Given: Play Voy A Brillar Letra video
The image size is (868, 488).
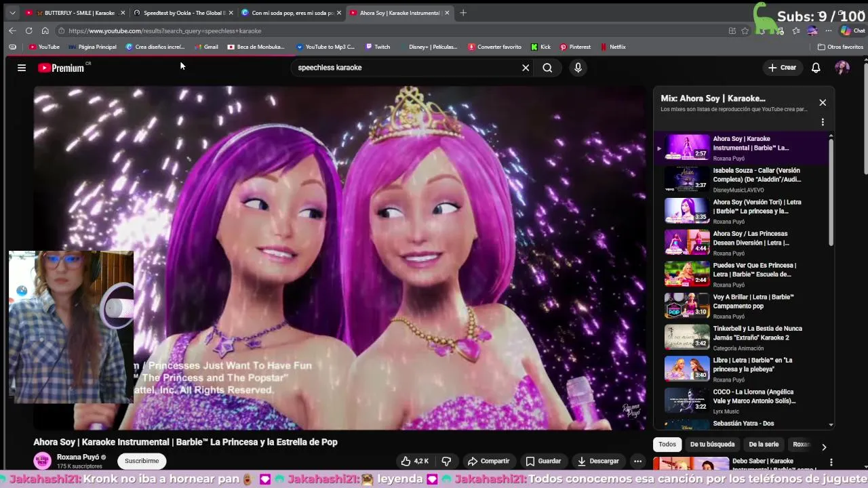Looking at the screenshot, I should tap(741, 306).
